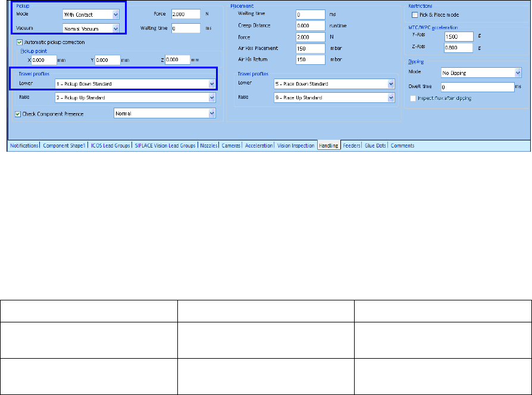Open the Feeders tab
The height and width of the screenshot is (395, 532).
pos(352,145)
